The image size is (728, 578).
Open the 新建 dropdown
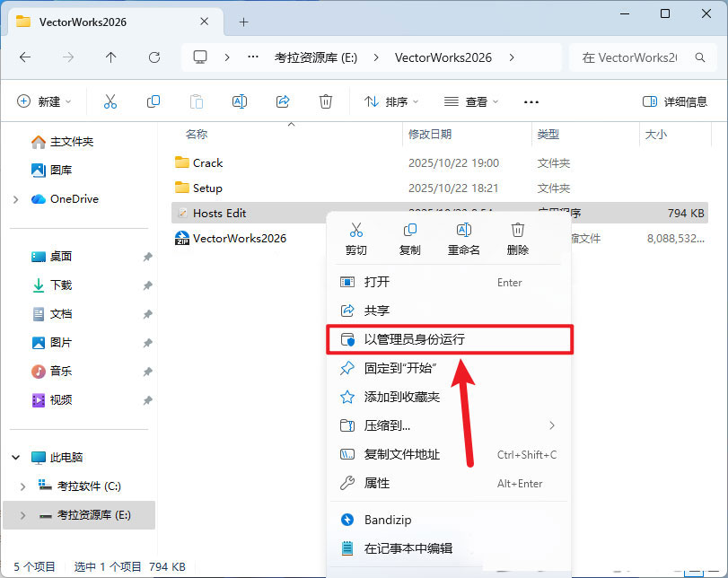(44, 101)
